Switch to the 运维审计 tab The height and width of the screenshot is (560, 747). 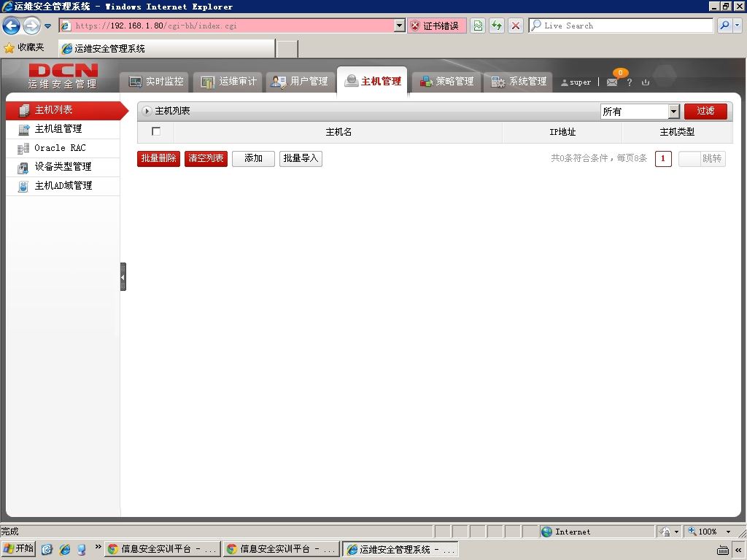(x=228, y=82)
